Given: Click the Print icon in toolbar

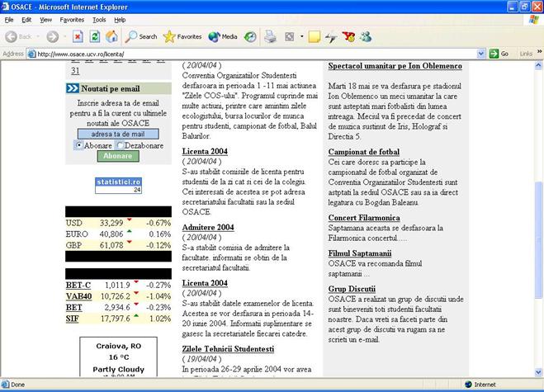Looking at the screenshot, I should tap(270, 36).
